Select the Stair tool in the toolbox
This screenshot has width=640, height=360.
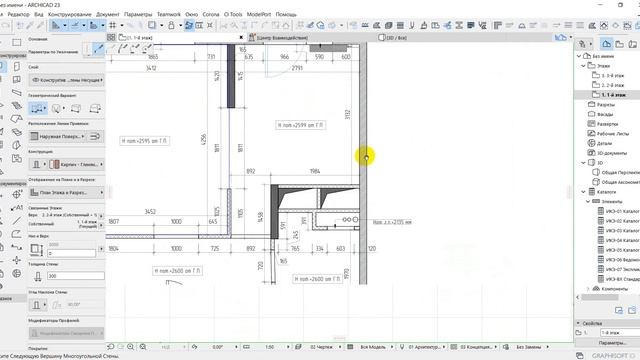[17, 106]
